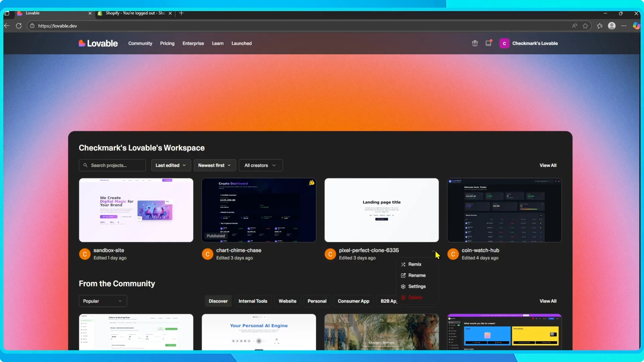Open the chart-chime-chase project thumbnail
The image size is (644, 362).
[x=259, y=210]
